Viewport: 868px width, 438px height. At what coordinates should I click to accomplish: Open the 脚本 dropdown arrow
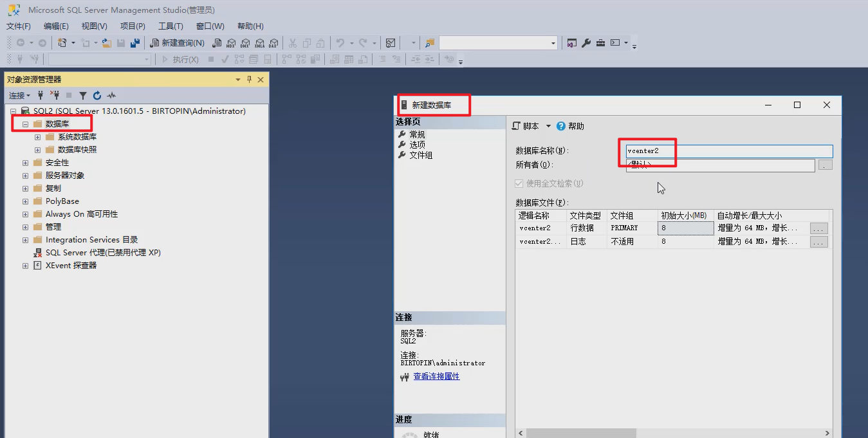(x=548, y=126)
